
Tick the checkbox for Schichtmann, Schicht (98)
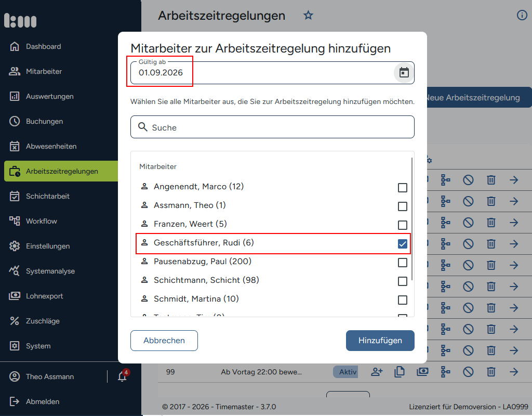[x=403, y=281]
